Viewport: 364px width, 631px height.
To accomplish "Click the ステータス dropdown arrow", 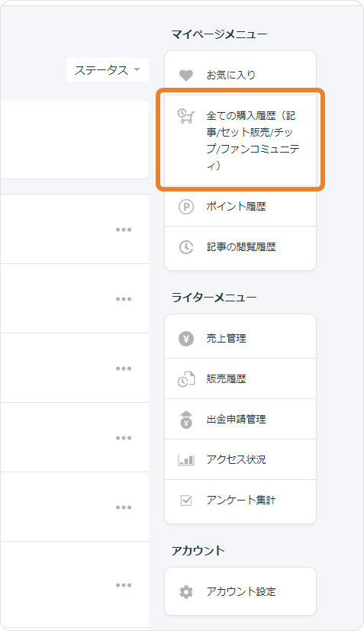I will tap(137, 69).
